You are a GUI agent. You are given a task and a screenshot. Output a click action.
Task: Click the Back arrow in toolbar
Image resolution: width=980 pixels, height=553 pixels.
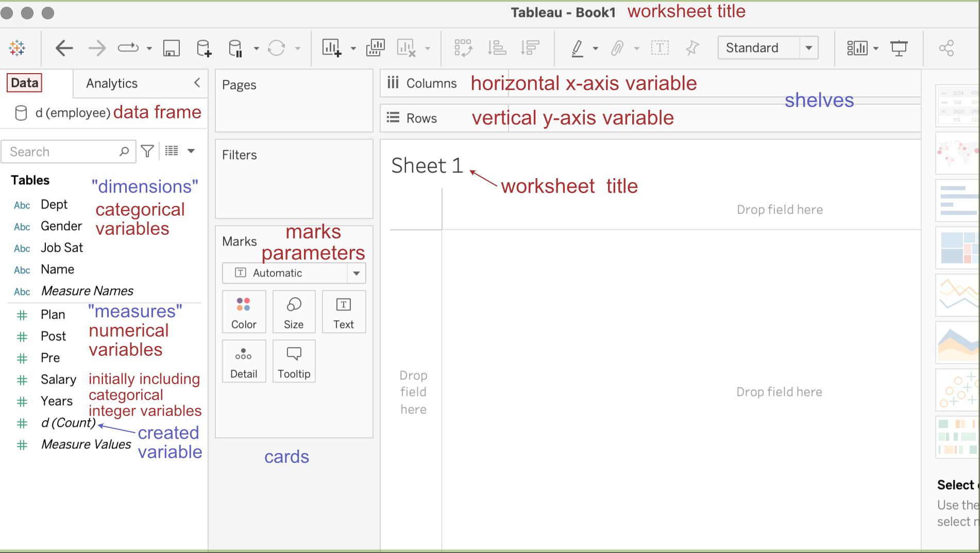point(64,48)
